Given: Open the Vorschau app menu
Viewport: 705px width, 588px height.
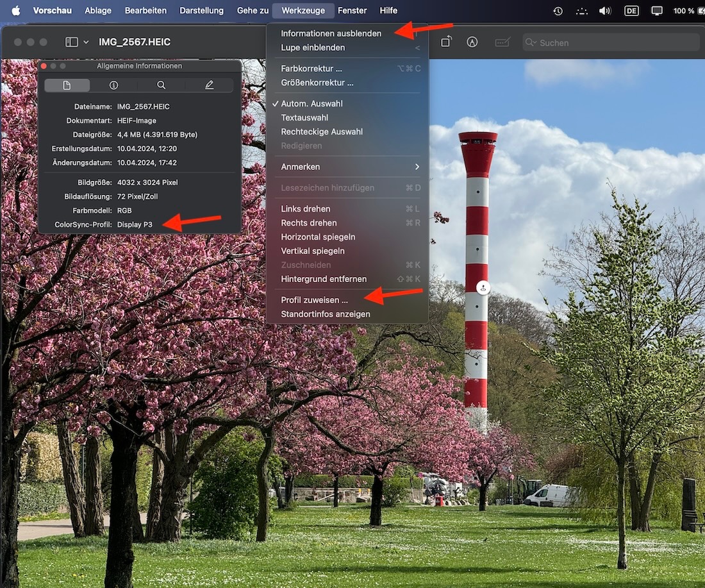Looking at the screenshot, I should [52, 10].
